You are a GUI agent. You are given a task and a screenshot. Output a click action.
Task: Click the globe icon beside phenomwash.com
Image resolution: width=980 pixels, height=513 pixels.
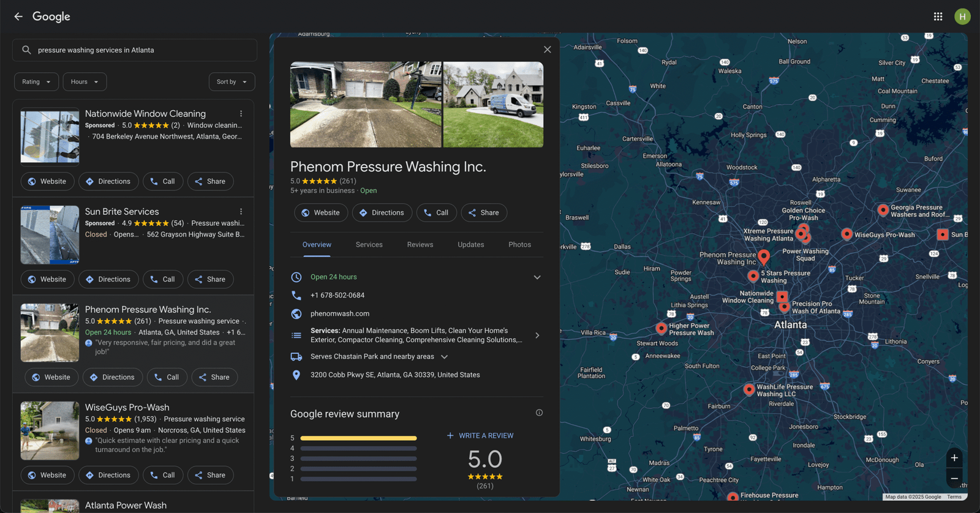click(296, 313)
